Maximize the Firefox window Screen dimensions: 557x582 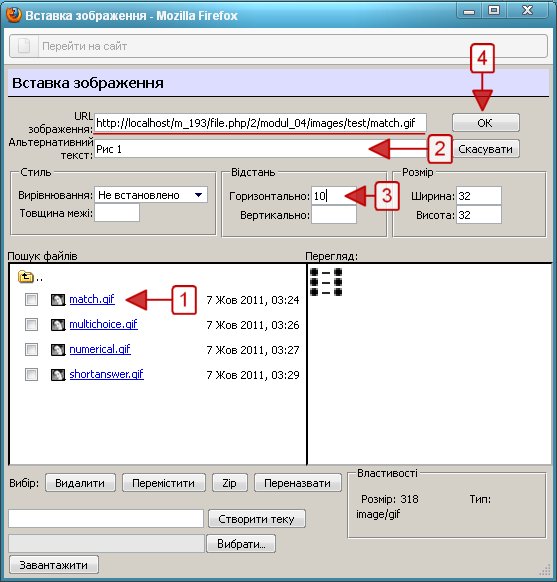(x=494, y=11)
